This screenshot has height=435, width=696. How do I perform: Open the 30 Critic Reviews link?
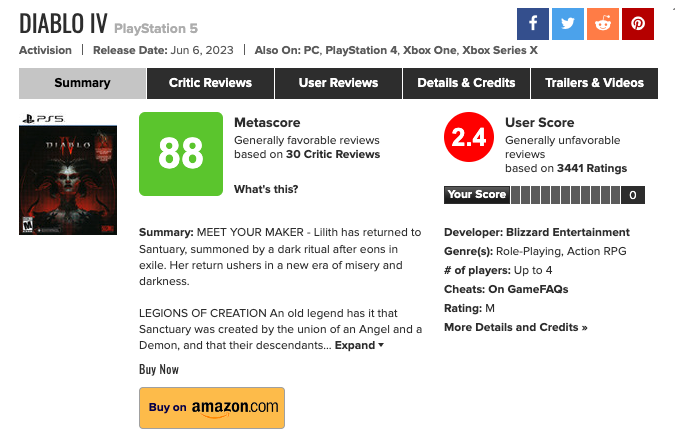point(333,154)
